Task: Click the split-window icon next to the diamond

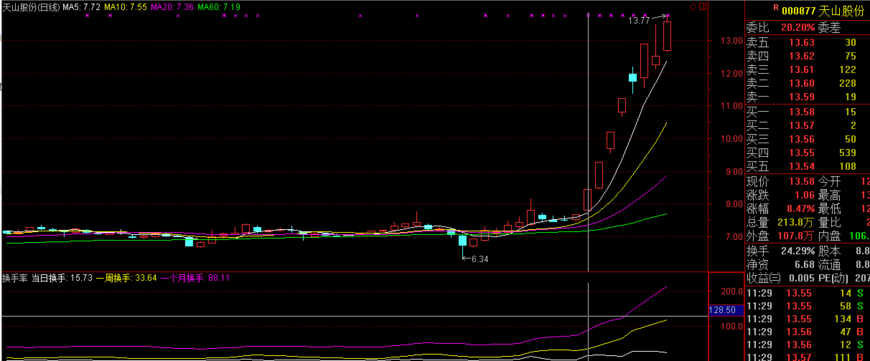Action: [x=703, y=7]
